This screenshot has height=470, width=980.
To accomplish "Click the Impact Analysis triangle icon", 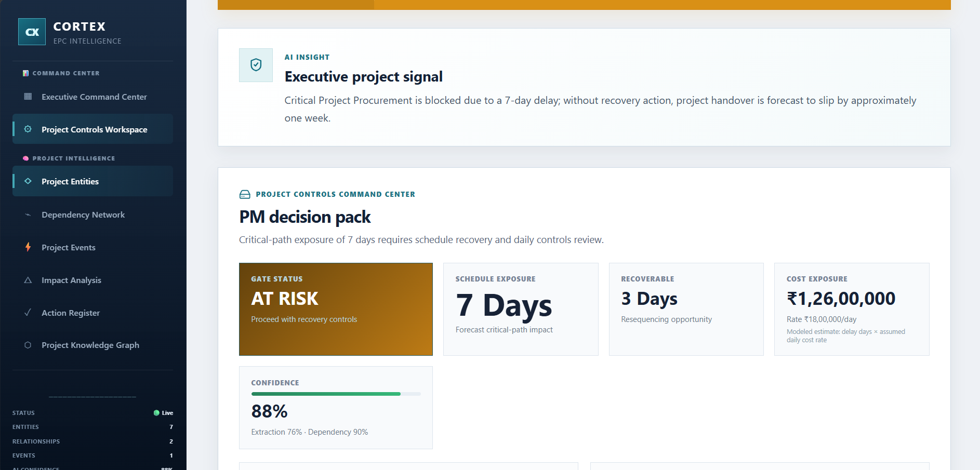I will 28,280.
